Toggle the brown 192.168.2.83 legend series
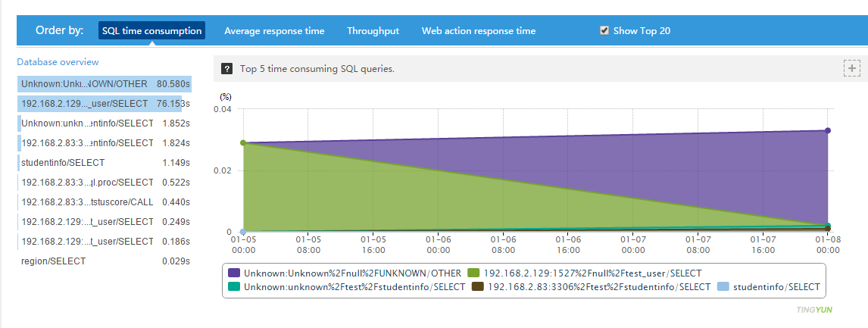Viewport: 868px width, 328px height. [x=478, y=287]
